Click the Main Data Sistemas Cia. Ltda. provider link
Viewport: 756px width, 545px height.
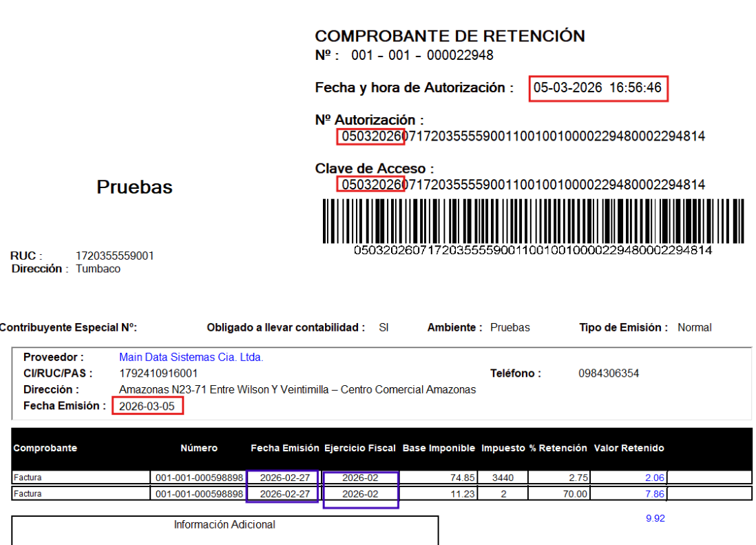tap(191, 358)
